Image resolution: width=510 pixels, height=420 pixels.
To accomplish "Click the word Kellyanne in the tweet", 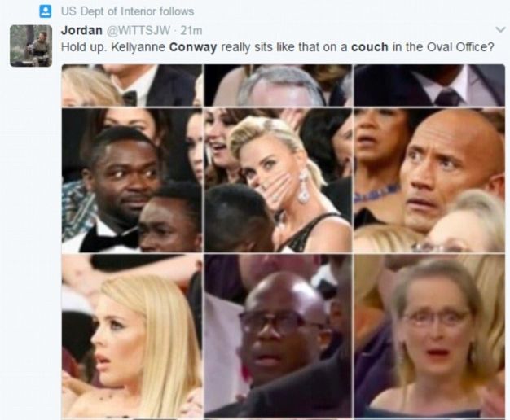I will pos(138,47).
